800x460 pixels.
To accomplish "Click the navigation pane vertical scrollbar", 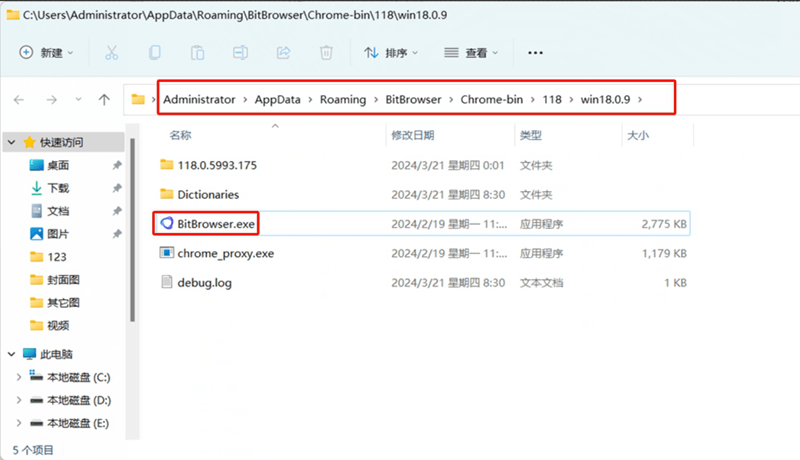I will tap(133, 229).
